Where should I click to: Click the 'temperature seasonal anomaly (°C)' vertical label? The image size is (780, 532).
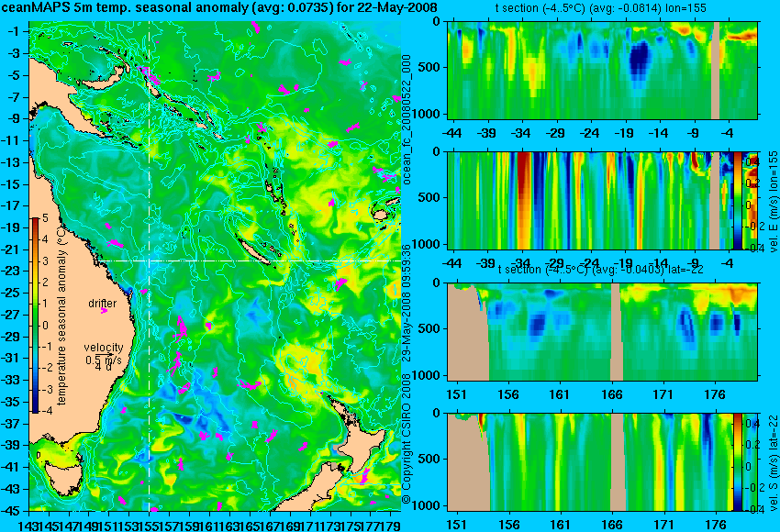click(x=61, y=316)
